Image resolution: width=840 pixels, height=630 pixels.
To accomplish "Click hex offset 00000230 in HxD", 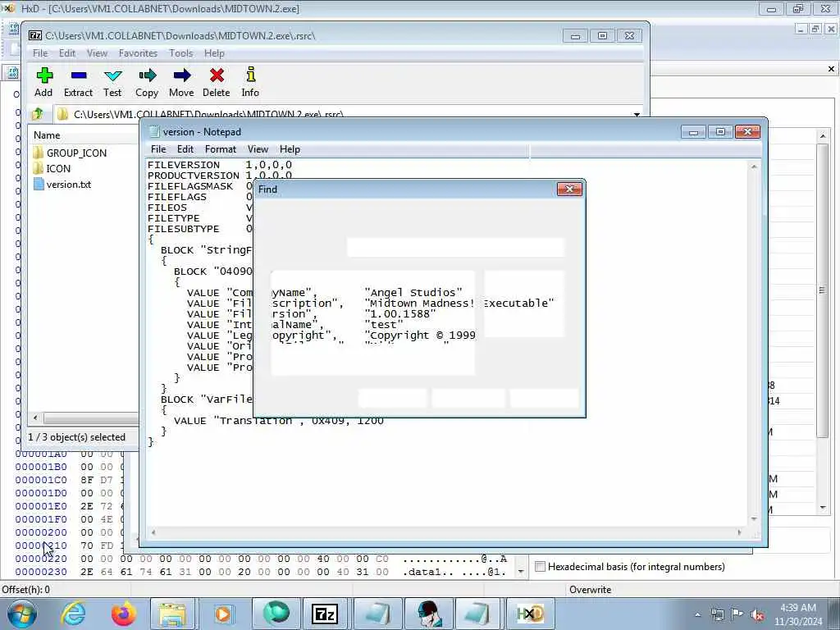I will pos(41,572).
